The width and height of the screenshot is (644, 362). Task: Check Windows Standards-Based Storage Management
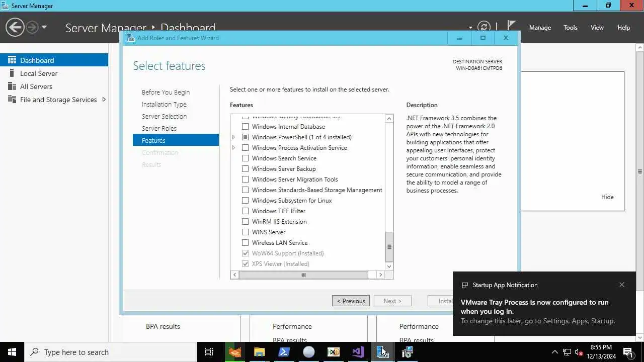[246, 190]
